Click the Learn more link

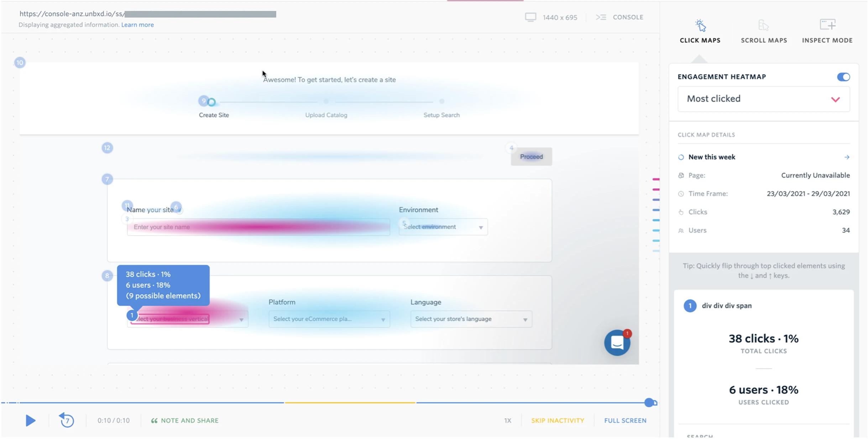[137, 25]
